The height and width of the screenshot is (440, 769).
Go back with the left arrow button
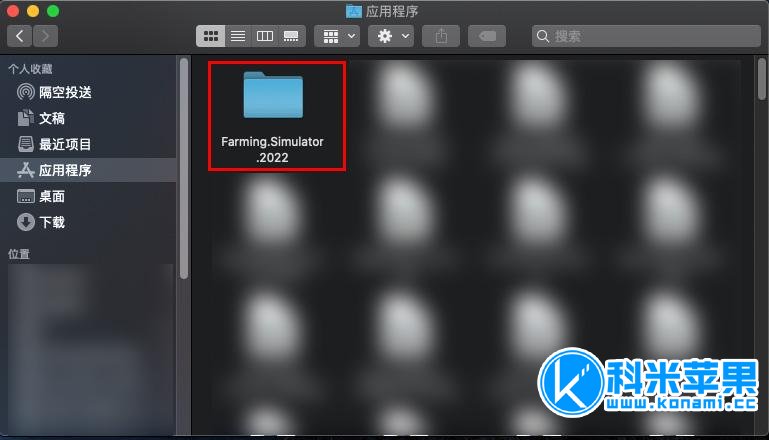point(20,36)
